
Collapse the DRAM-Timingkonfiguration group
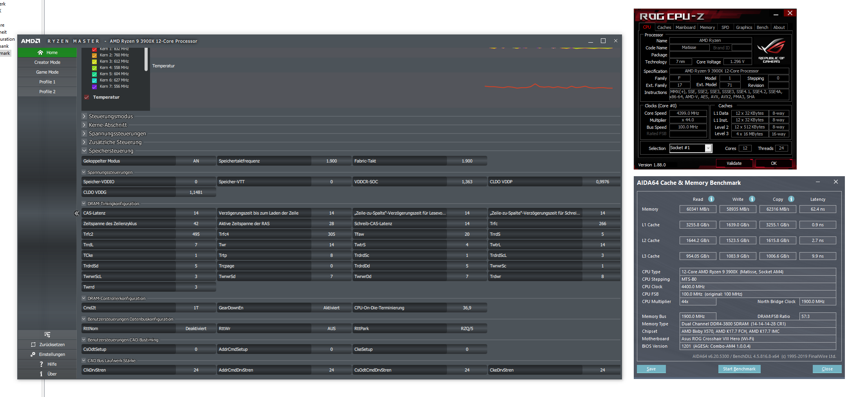84,204
